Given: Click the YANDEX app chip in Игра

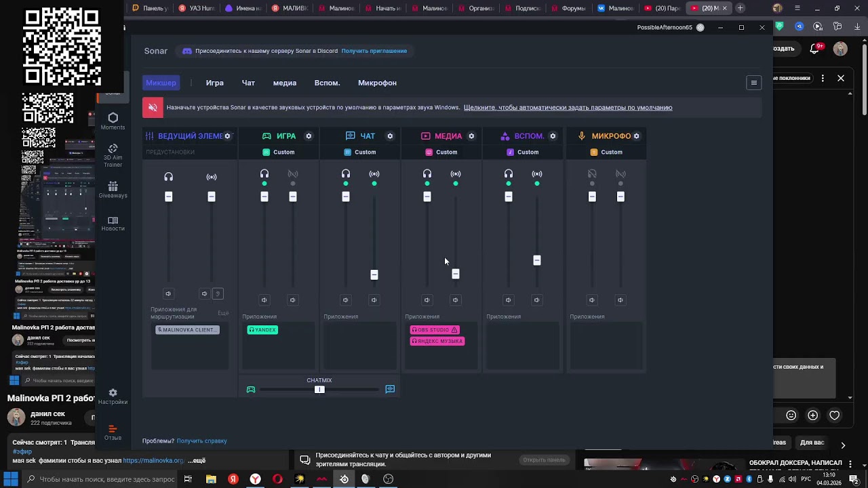Looking at the screenshot, I should click(262, 330).
